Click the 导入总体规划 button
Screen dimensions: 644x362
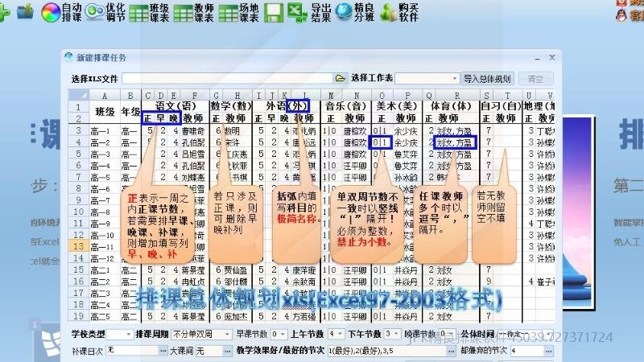point(487,78)
